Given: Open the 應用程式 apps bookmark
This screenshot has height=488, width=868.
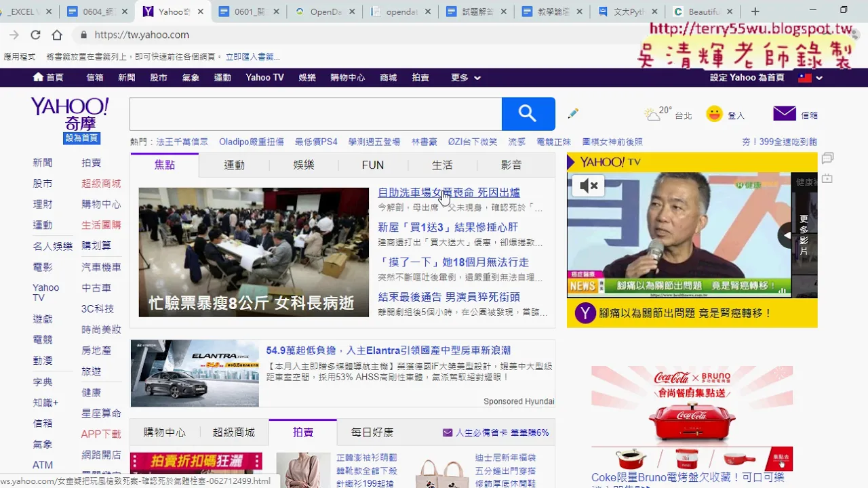Looking at the screenshot, I should click(19, 57).
